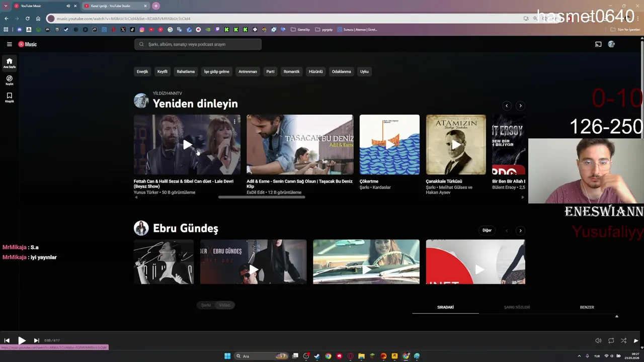Image resolution: width=644 pixels, height=362 pixels.
Task: Click the cast to device icon
Action: (x=598, y=44)
